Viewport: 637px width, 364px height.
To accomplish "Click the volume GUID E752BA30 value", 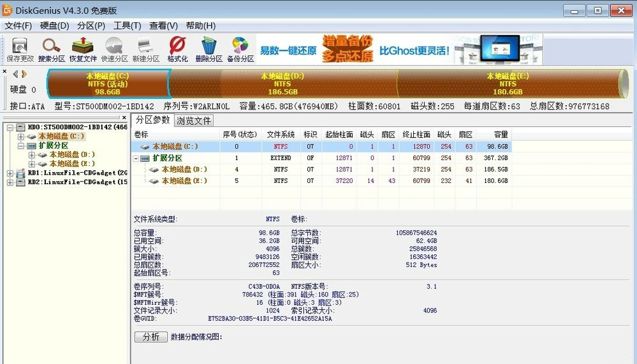I will coord(270,319).
